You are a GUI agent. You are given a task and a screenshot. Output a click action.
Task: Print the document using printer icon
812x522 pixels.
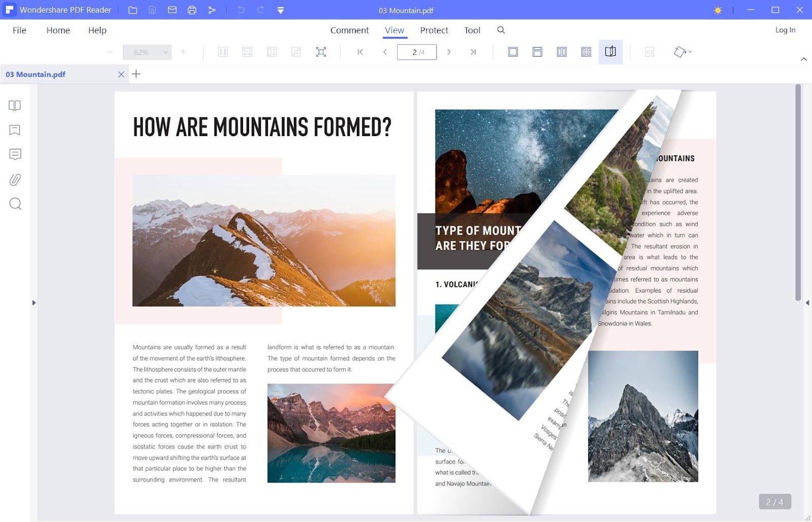(x=192, y=10)
